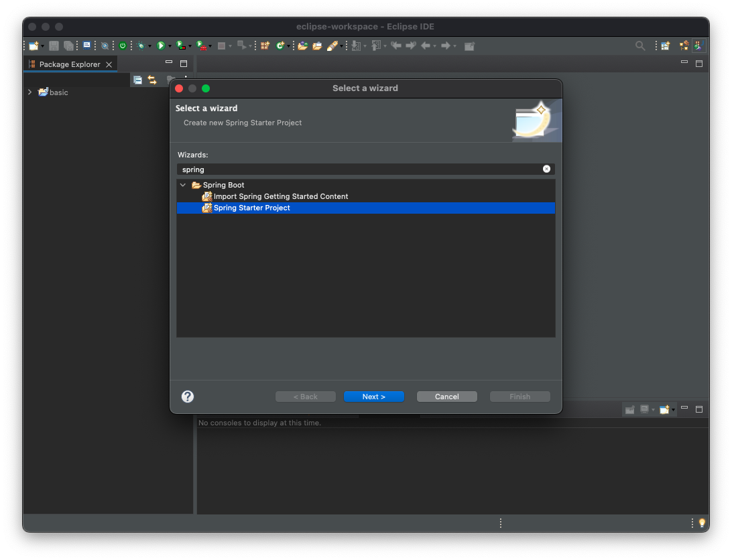Maximize the editor area
732x560 pixels.
[x=699, y=64]
